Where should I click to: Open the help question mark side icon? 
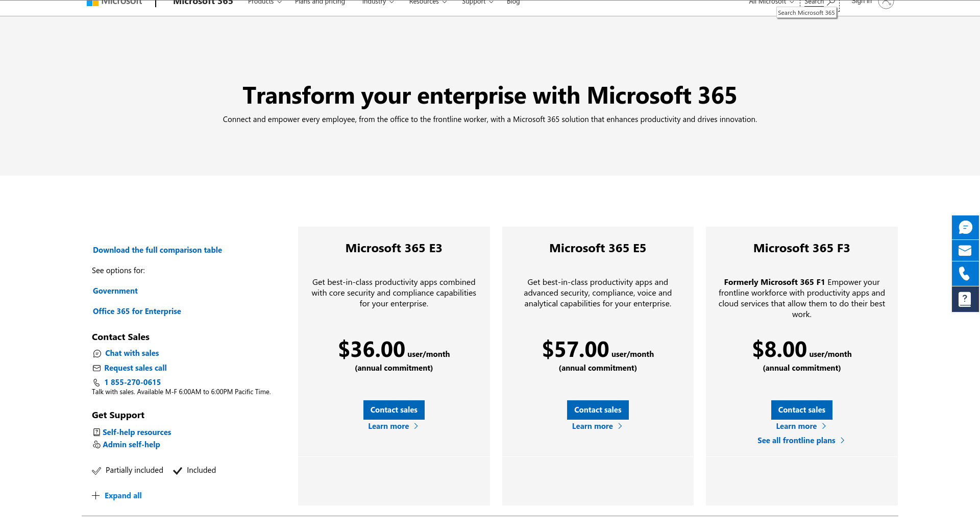[965, 299]
